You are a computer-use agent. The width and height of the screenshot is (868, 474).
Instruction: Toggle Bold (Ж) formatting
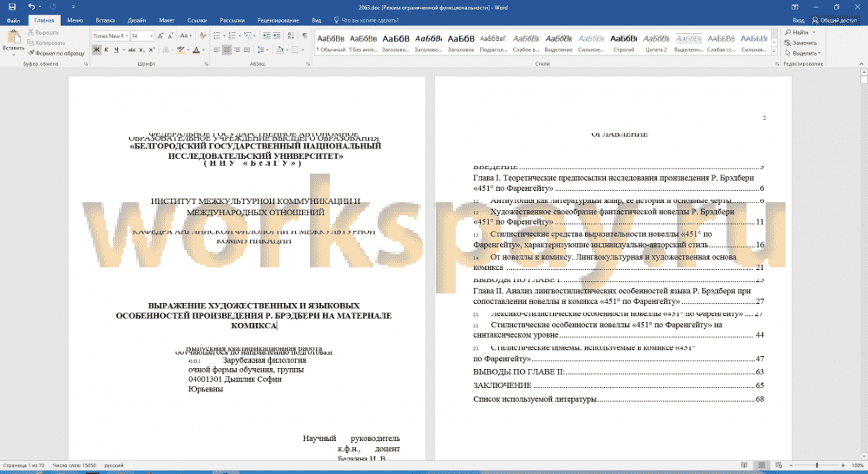point(97,49)
